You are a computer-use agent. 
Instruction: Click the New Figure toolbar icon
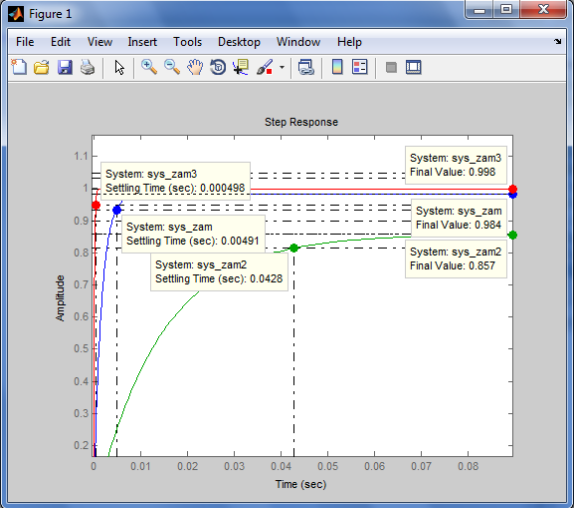click(x=19, y=67)
